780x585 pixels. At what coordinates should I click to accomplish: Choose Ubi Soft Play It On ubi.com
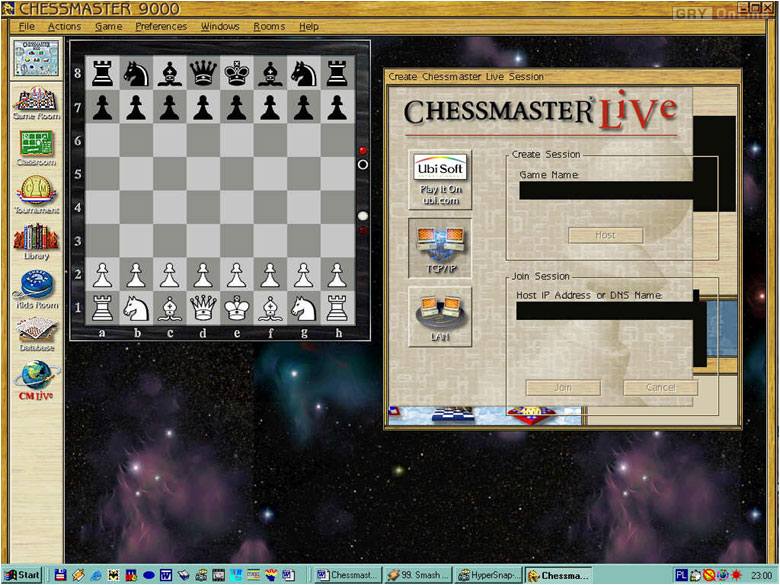440,180
